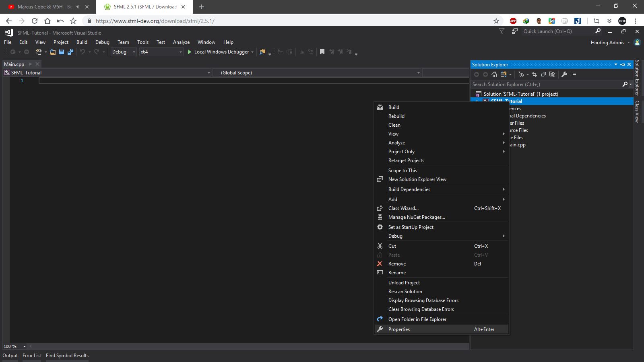Click the browser address bar URL
The width and height of the screenshot is (644, 362).
[155, 21]
